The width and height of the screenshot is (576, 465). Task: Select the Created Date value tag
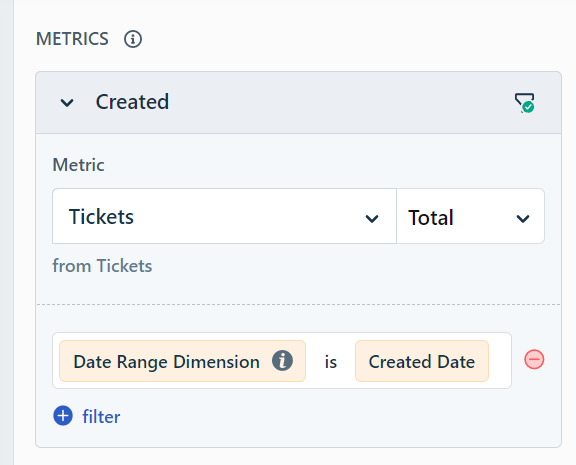[422, 361]
